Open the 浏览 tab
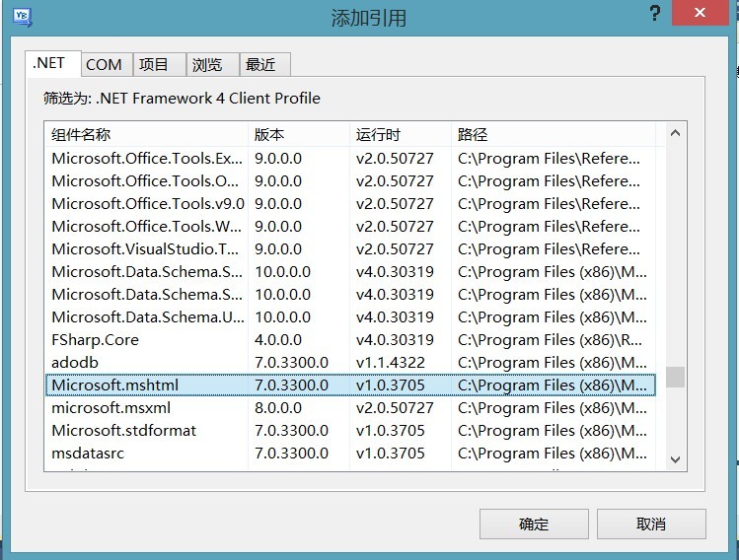Image resolution: width=739 pixels, height=560 pixels. (x=213, y=64)
